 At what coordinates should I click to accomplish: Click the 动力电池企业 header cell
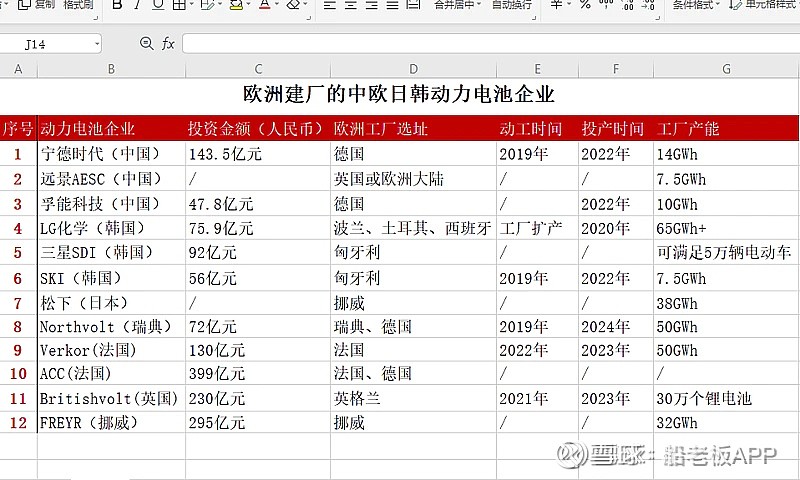(111, 129)
